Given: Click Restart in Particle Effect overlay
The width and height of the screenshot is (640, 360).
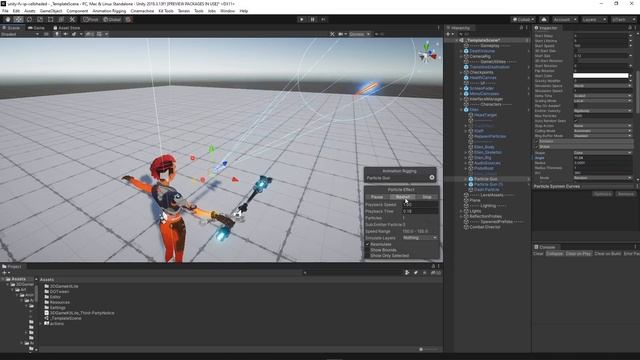Looking at the screenshot, I should [402, 197].
